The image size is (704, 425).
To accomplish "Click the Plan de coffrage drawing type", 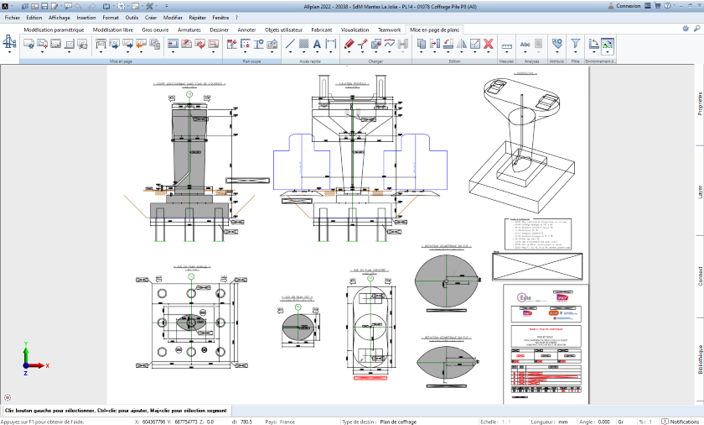I will pyautogui.click(x=398, y=421).
